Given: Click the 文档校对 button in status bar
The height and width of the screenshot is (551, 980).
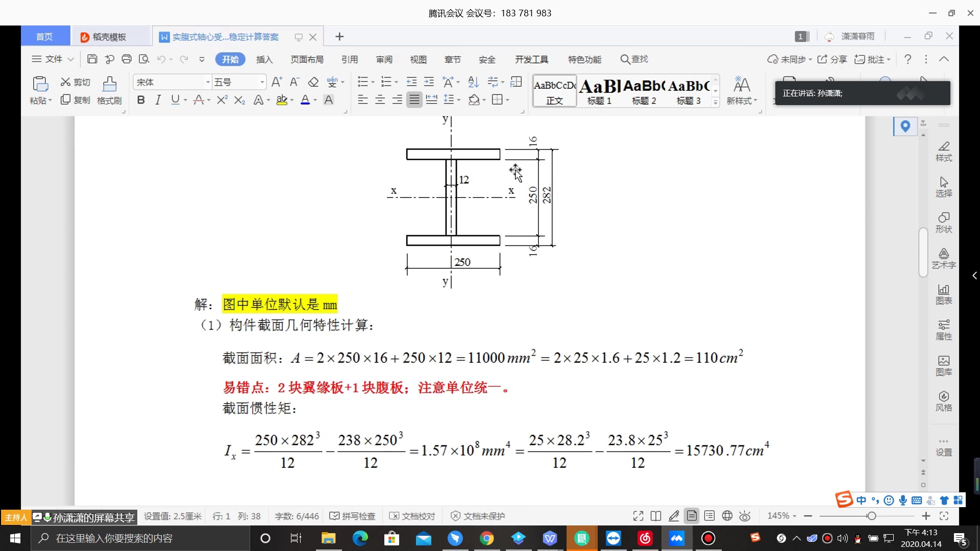Looking at the screenshot, I should (412, 516).
